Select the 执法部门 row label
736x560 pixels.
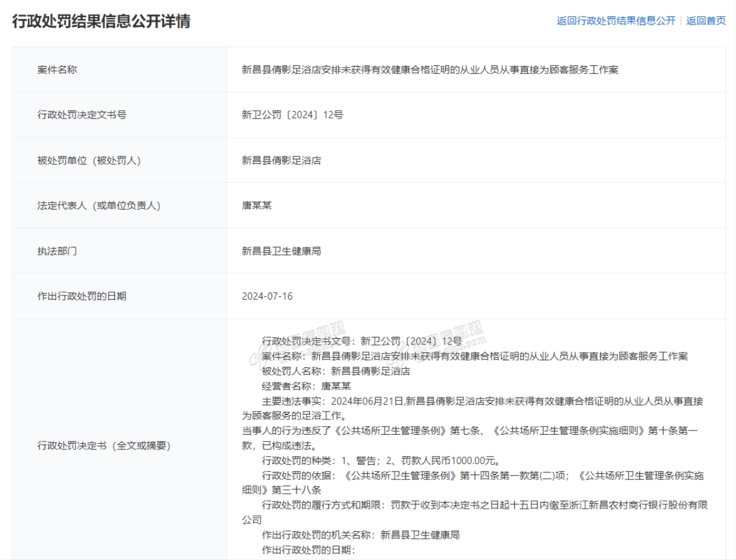57,251
